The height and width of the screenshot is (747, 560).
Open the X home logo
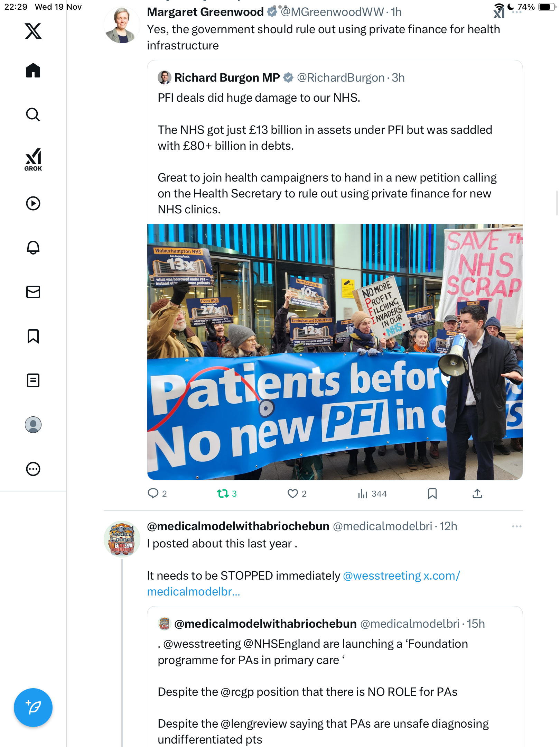(33, 31)
